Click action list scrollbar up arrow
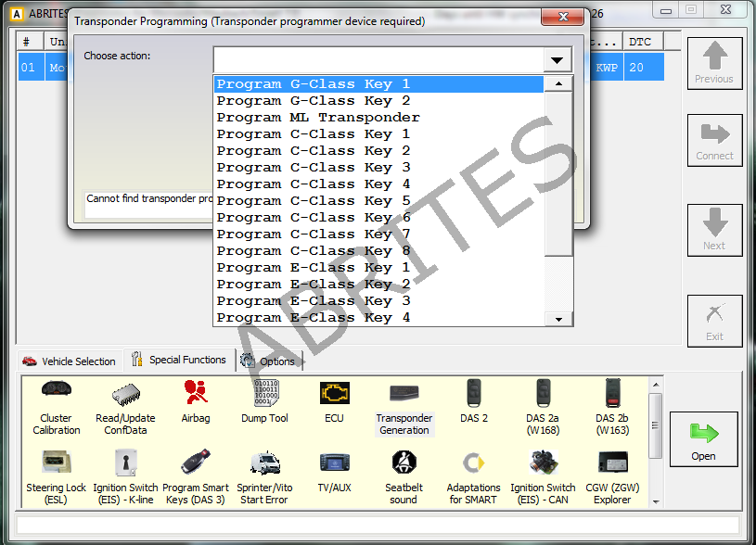 click(x=558, y=83)
